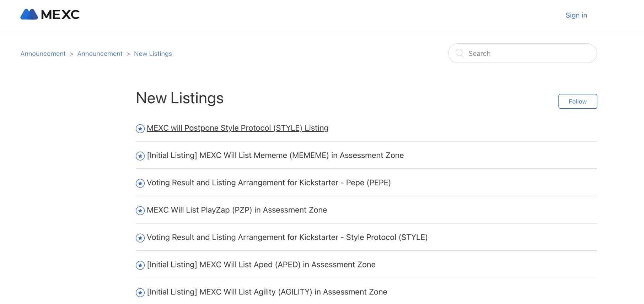Screen dimensions: 644x304
Task: Click star icon beside STYLE postpone listing
Action: [x=140, y=129]
